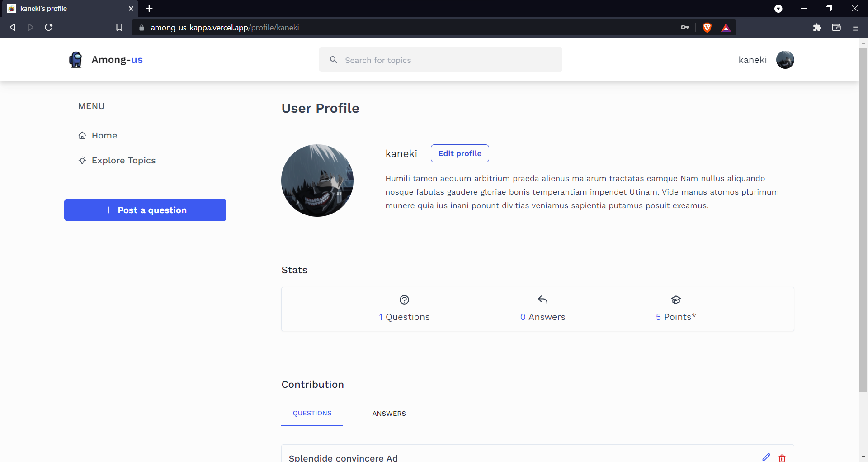Click the 5 Points stat
The height and width of the screenshot is (462, 868).
[x=676, y=317]
